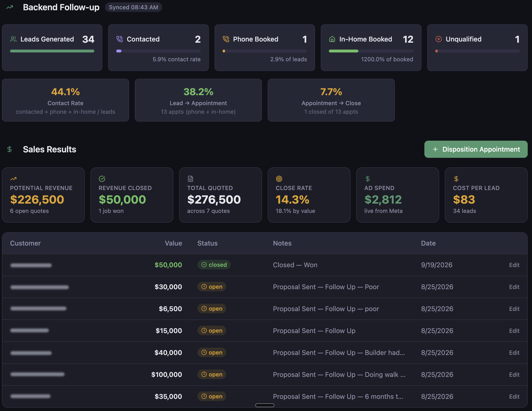Click the scroll handle at table bottom
The height and width of the screenshot is (411, 532).
tap(265, 405)
